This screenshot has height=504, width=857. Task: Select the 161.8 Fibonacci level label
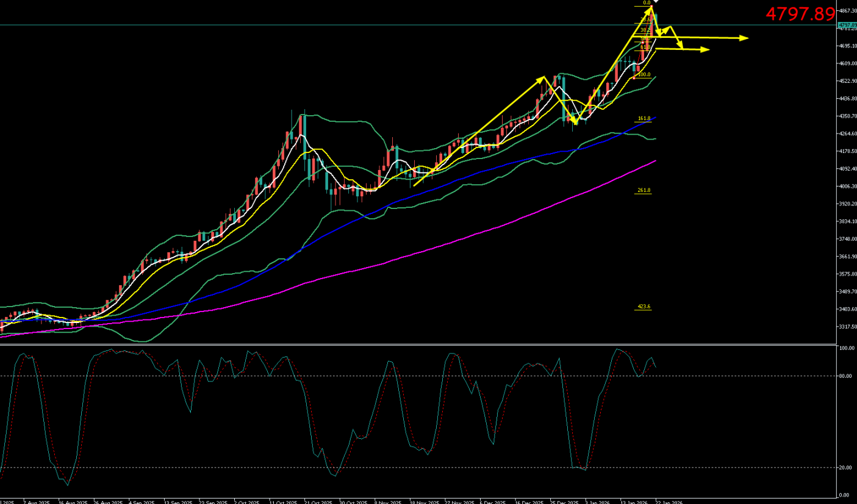coord(644,118)
